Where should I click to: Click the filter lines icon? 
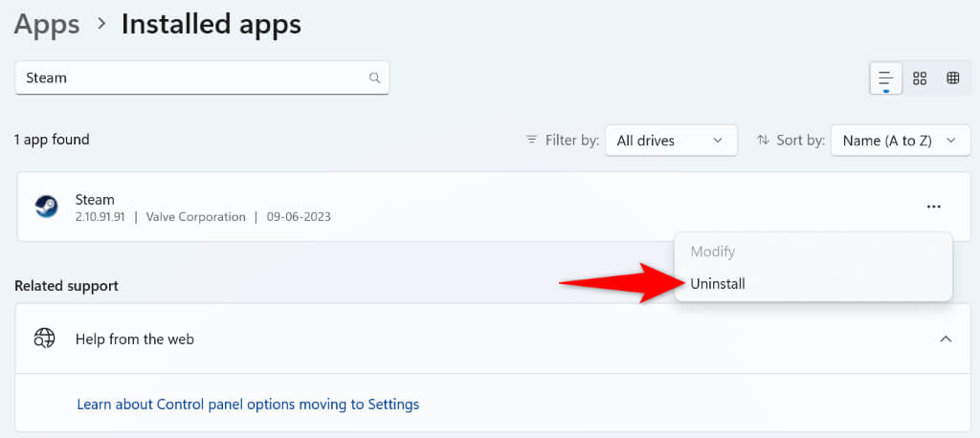click(531, 140)
